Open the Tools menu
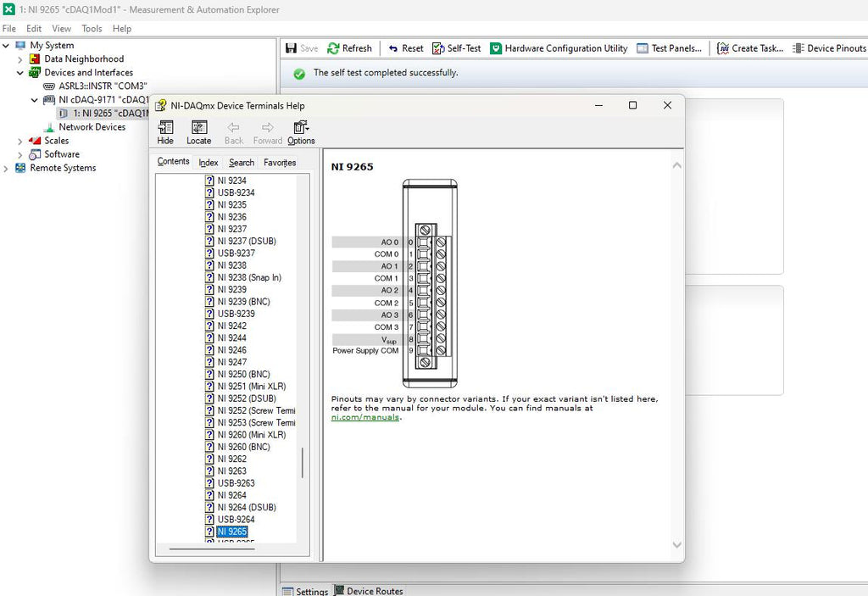This screenshot has height=596, width=868. click(92, 29)
